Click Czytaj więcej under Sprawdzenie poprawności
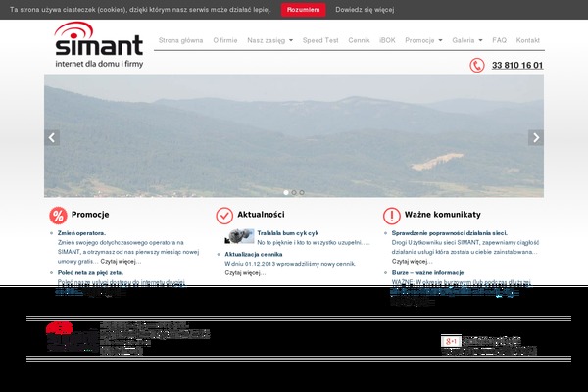 coord(413,261)
